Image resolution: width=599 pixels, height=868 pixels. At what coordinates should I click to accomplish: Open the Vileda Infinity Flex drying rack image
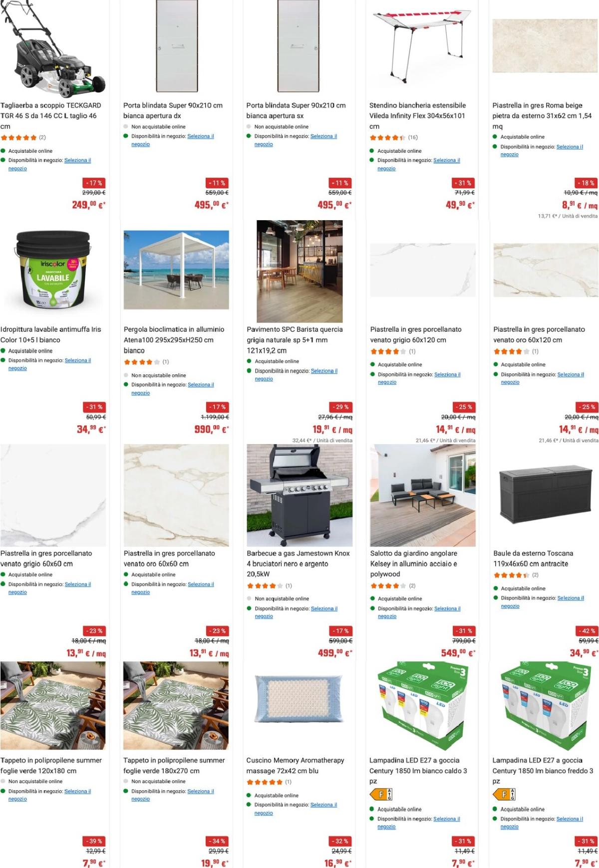[423, 46]
